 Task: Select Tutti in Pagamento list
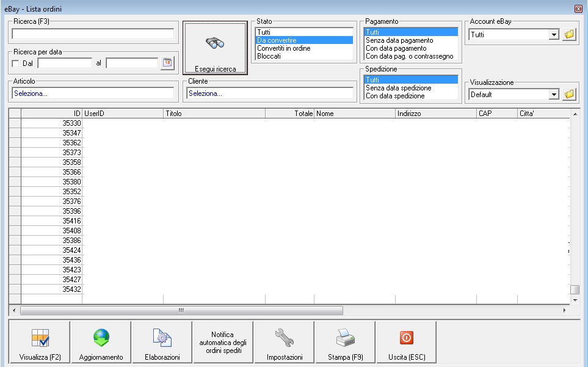click(x=411, y=32)
